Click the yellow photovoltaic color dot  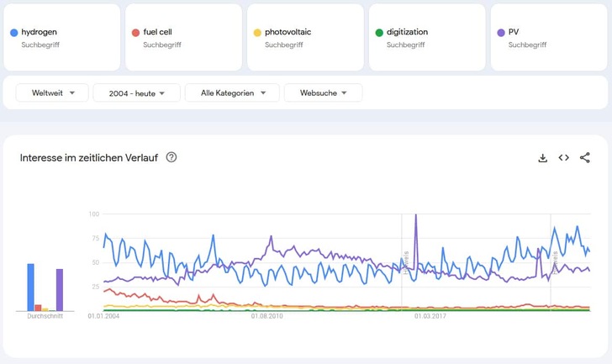pyautogui.click(x=257, y=33)
